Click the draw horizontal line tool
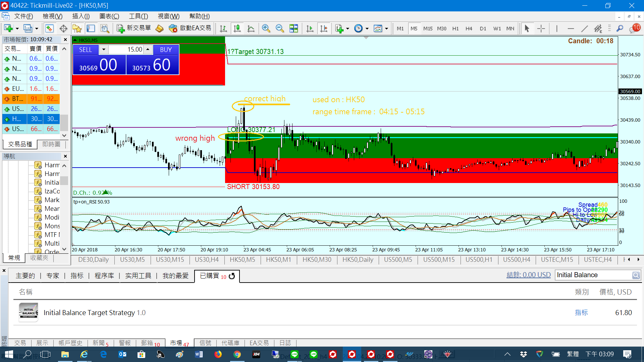 [x=571, y=28]
